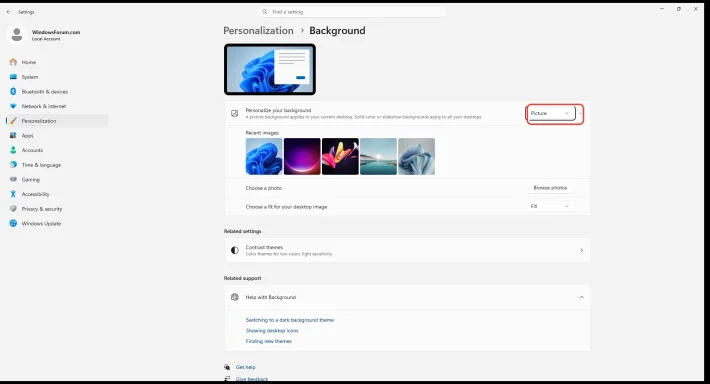Select the purple glow wallpaper thumbnail
Image resolution: width=710 pixels, height=384 pixels.
point(302,156)
